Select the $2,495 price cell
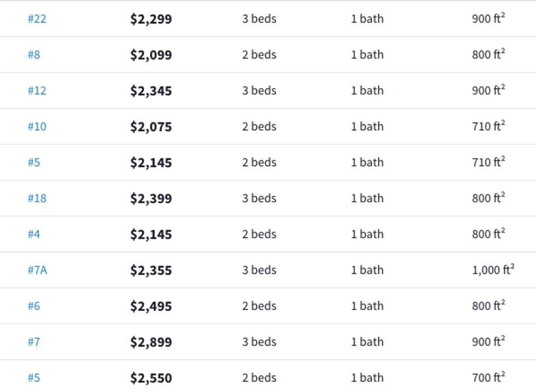Image resolution: width=536 pixels, height=392 pixels. (151, 306)
